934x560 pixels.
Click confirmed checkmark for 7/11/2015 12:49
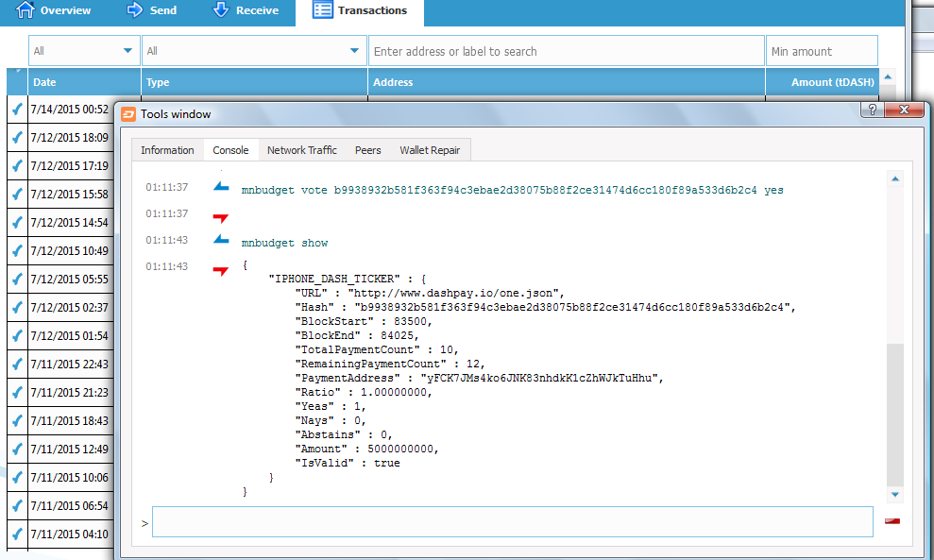(17, 449)
